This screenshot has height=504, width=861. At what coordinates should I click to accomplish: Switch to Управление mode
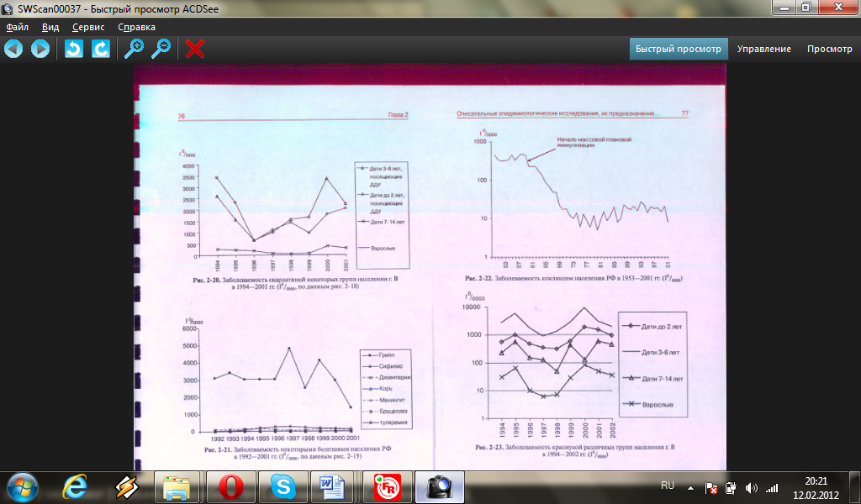763,49
